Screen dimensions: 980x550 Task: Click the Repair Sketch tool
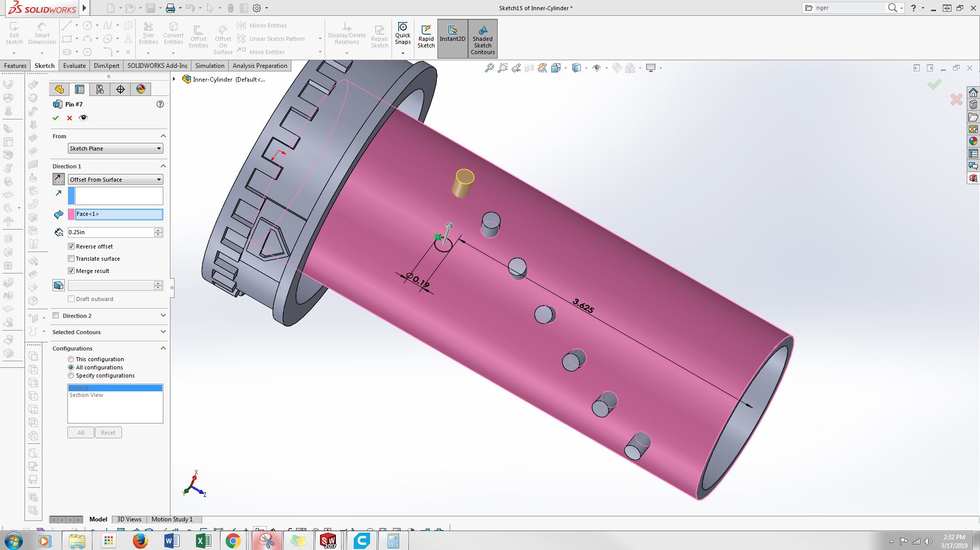click(379, 37)
